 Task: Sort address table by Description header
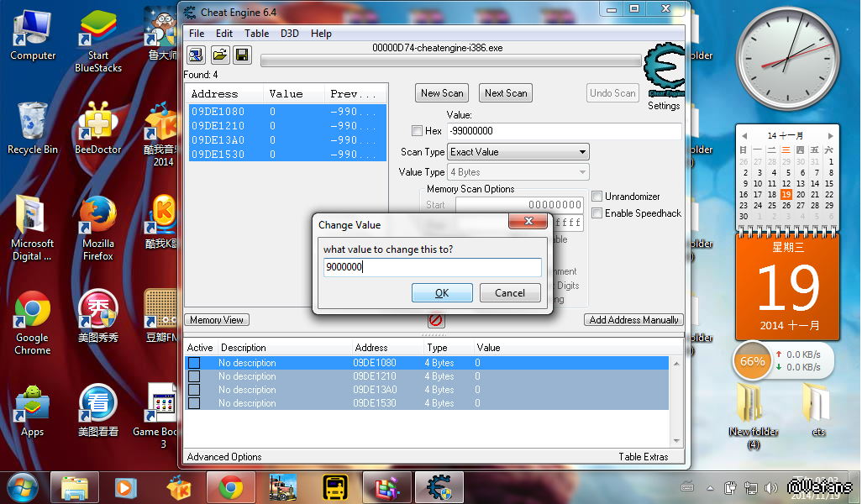[284, 348]
